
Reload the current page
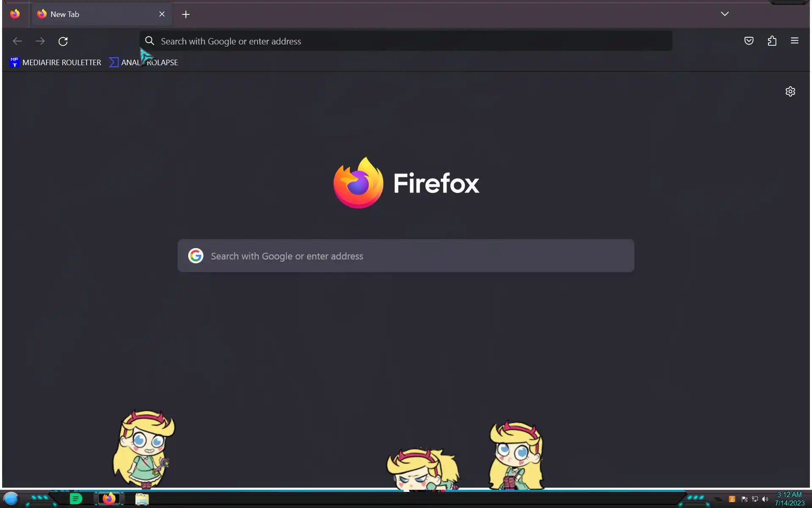(63, 41)
